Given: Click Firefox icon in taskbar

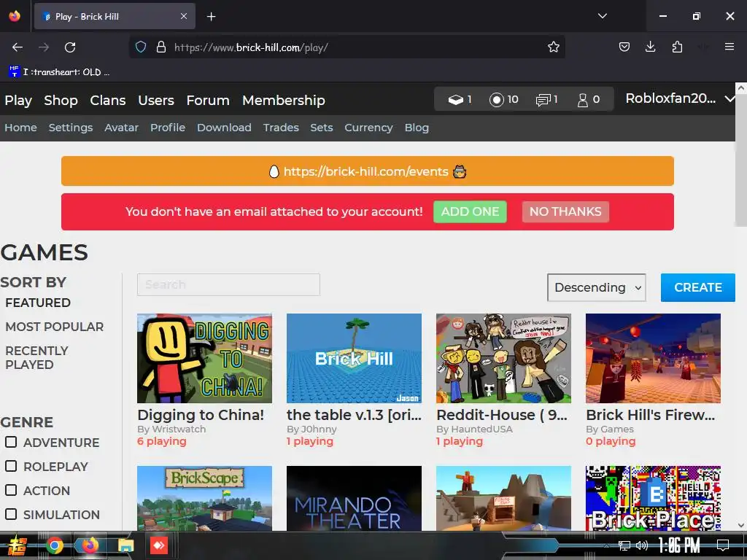Looking at the screenshot, I should [x=90, y=545].
